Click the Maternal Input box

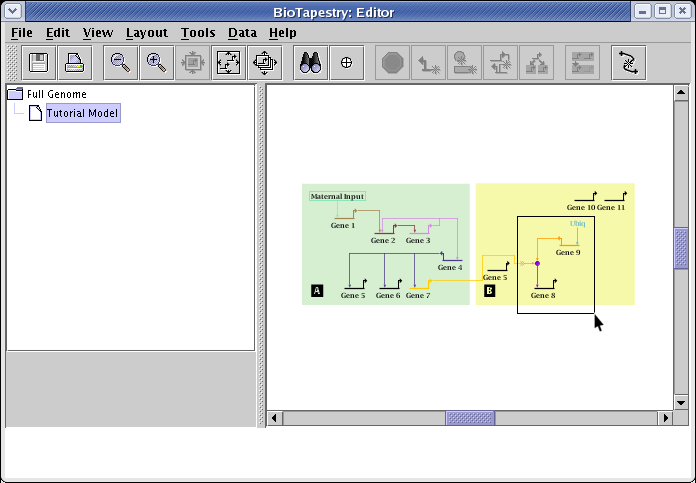[337, 196]
